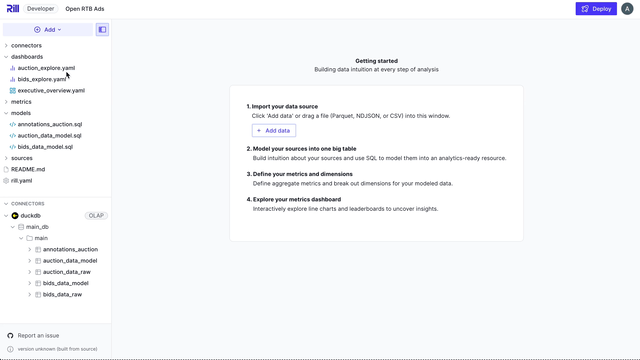
Task: Collapse the dashboards folder
Action: pyautogui.click(x=6, y=57)
